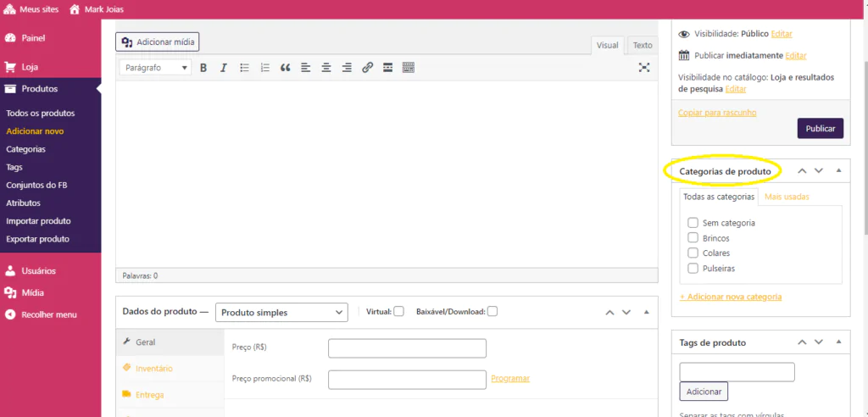Image resolution: width=868 pixels, height=417 pixels.
Task: Select the Todas as categorias tab
Action: click(x=719, y=197)
